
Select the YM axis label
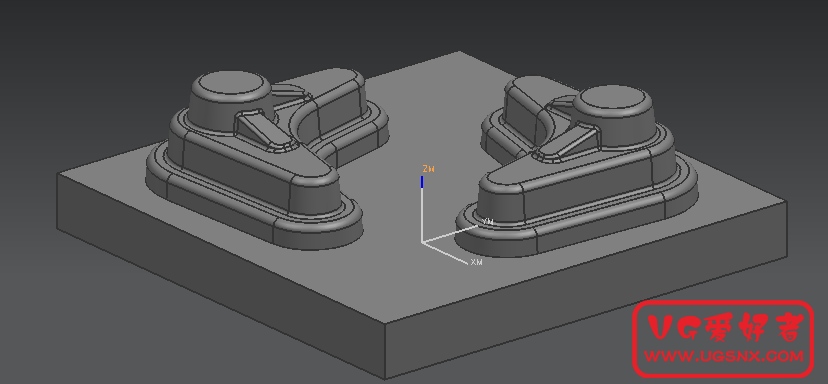(488, 221)
